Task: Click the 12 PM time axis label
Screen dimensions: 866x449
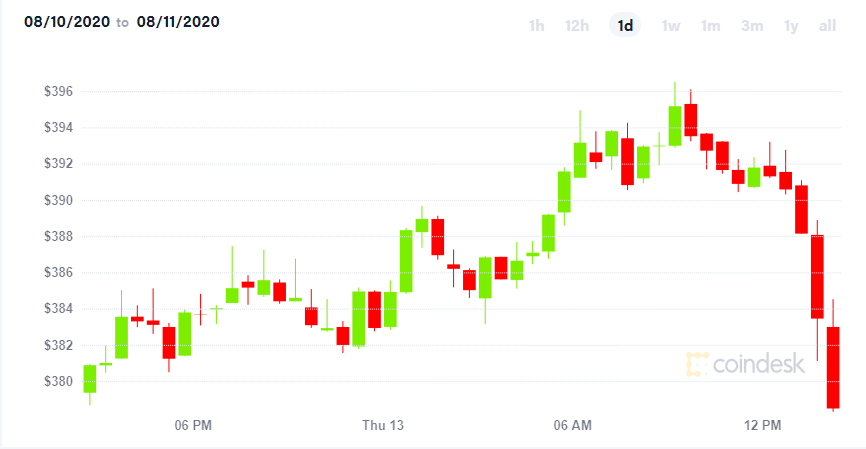Action: click(x=762, y=425)
